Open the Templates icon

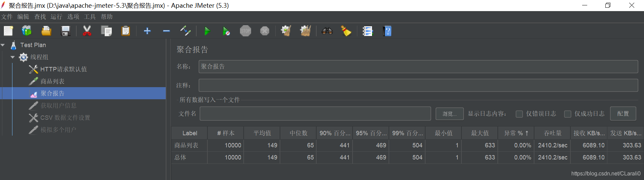click(x=27, y=31)
